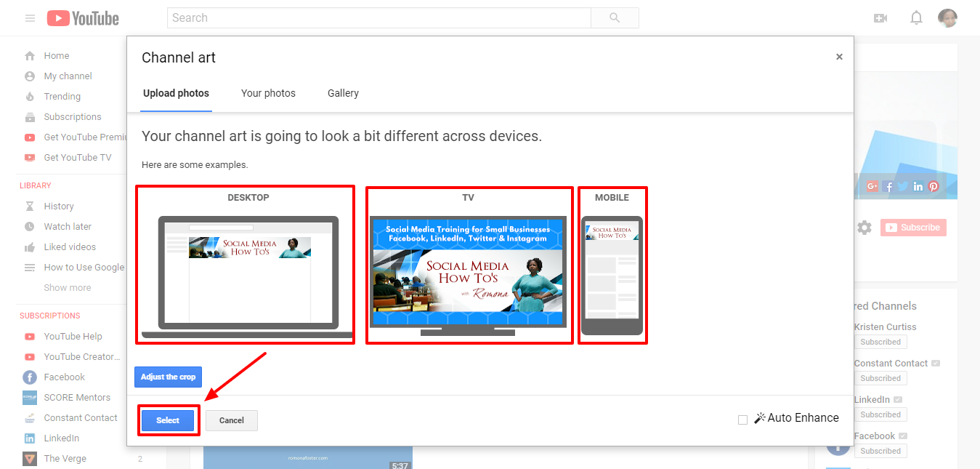
Task: Close the Channel art dialog
Action: click(x=839, y=57)
